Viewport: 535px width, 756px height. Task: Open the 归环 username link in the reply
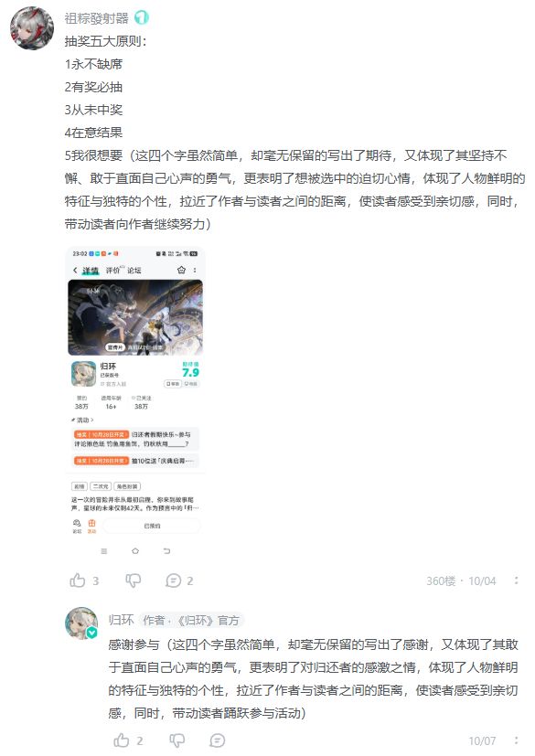point(121,620)
